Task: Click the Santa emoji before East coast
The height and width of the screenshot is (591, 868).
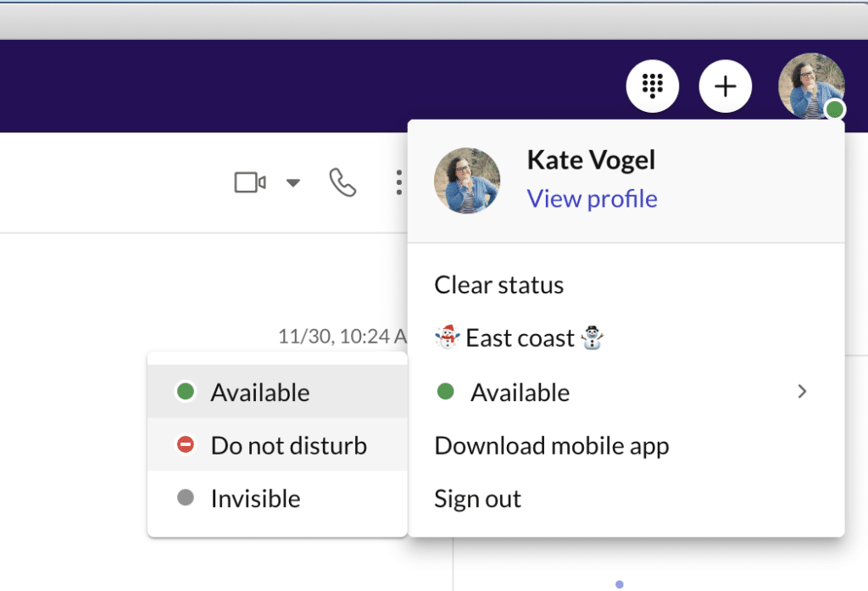Action: coord(447,338)
